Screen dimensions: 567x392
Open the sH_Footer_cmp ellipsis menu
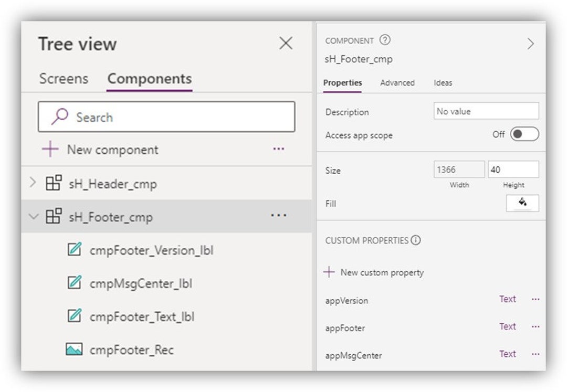278,215
